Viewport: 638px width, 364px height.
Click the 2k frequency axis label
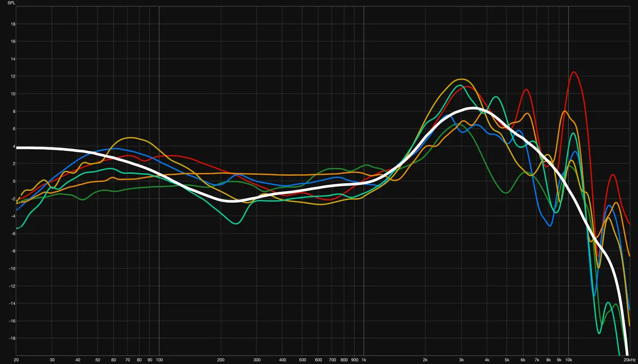point(425,360)
